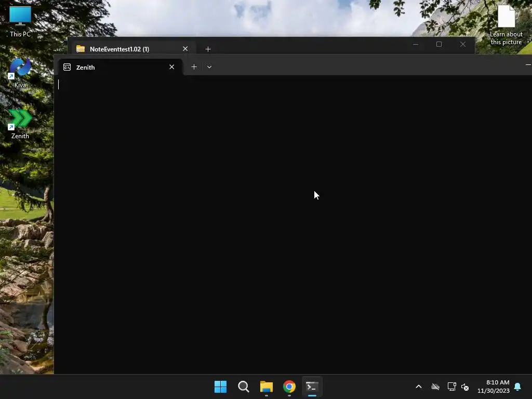Open the notifications bell icon
The height and width of the screenshot is (399, 532).
(518, 387)
